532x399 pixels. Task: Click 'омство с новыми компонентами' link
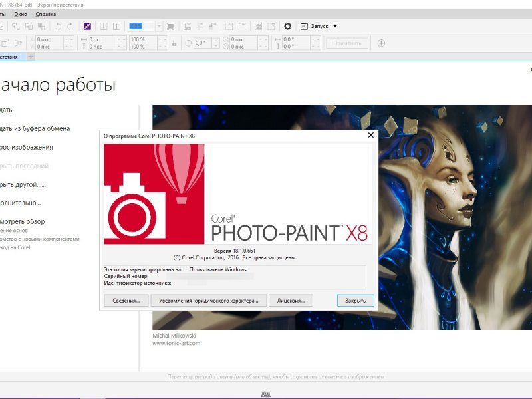[x=39, y=239]
